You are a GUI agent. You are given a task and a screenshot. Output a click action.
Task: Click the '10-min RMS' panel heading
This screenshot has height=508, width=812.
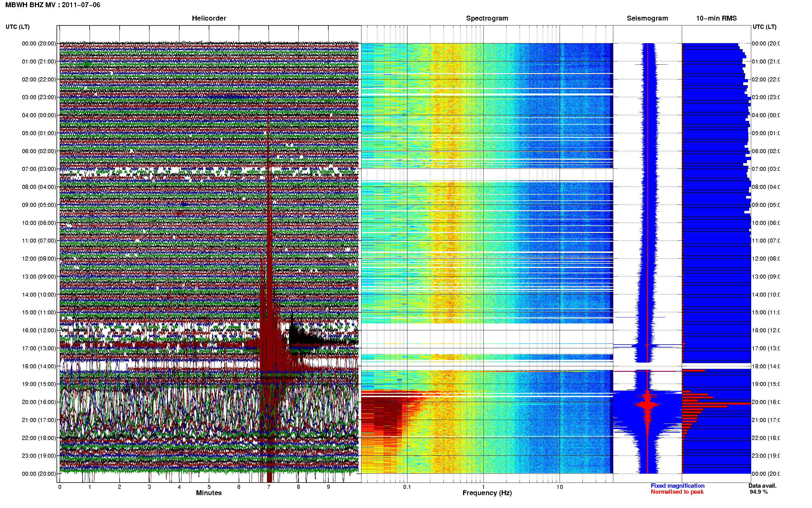tap(716, 18)
